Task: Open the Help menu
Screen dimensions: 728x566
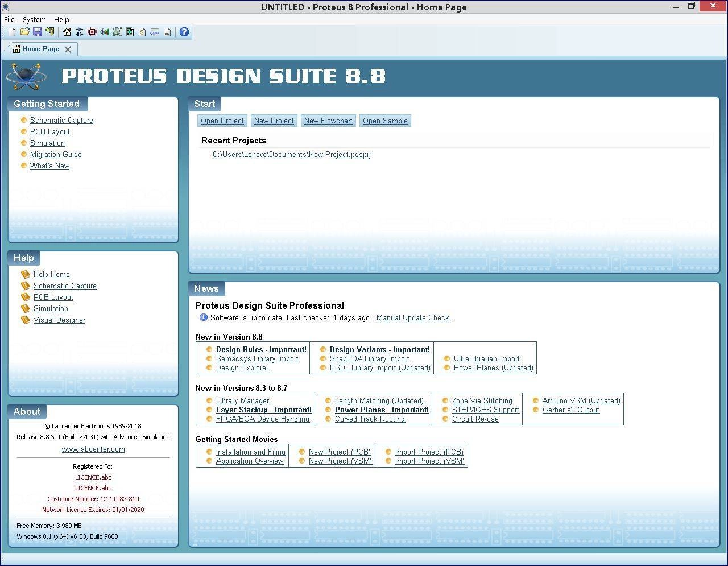Action: click(x=61, y=19)
